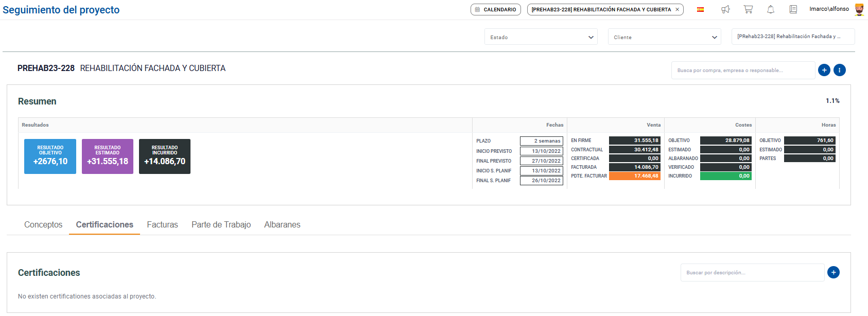Click the book documentation icon
868x316 pixels.
793,9
